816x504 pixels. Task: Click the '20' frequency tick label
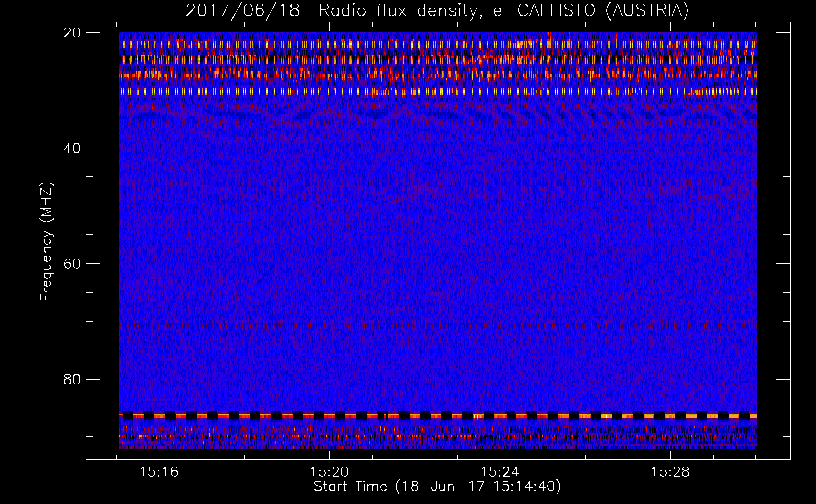(x=72, y=33)
